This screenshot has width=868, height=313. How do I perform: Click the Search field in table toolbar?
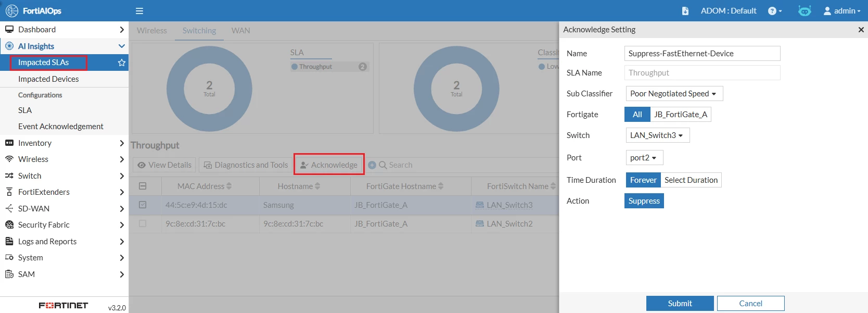tap(401, 165)
